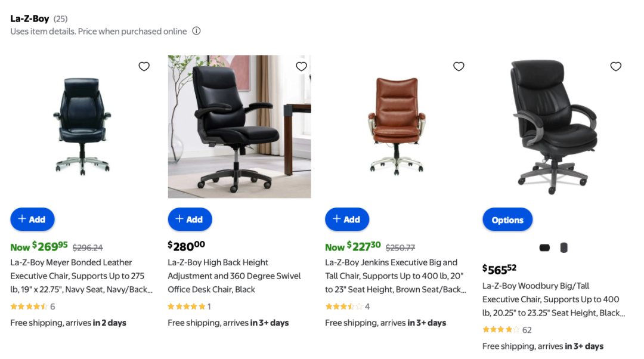Favorite the Meyer Bonded Leather chair heart

pyautogui.click(x=144, y=66)
